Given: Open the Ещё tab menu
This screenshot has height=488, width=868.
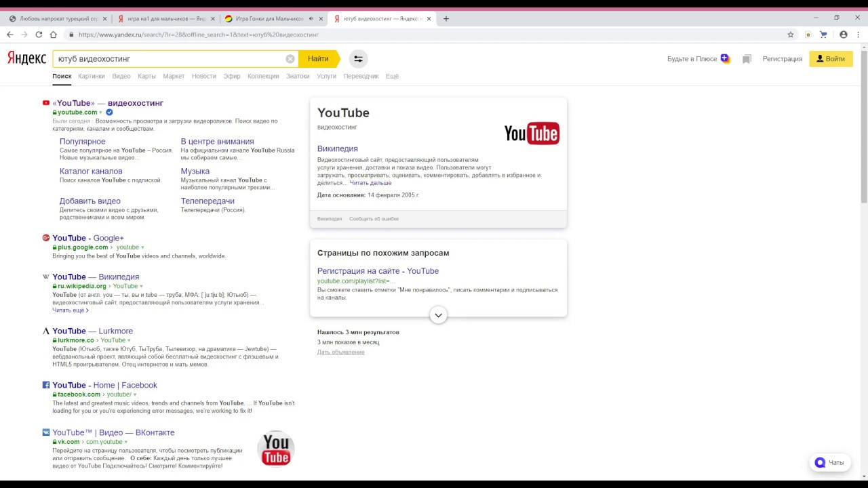Looking at the screenshot, I should (x=392, y=76).
